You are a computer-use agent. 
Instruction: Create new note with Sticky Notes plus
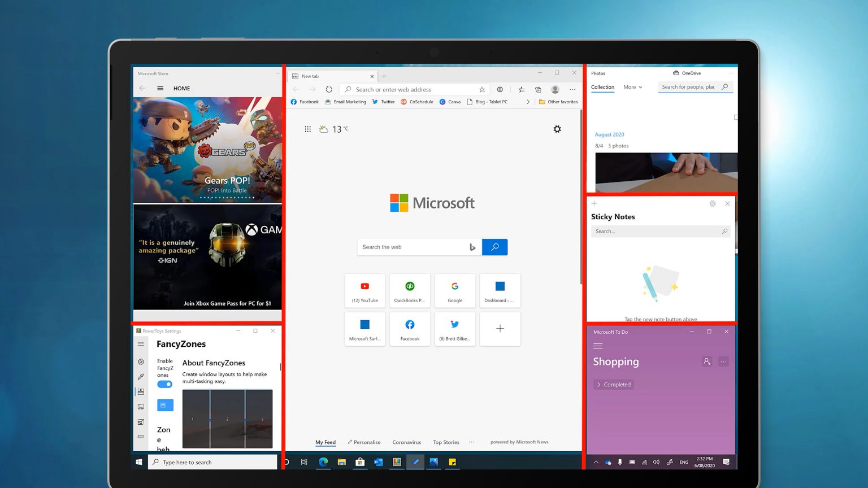594,203
